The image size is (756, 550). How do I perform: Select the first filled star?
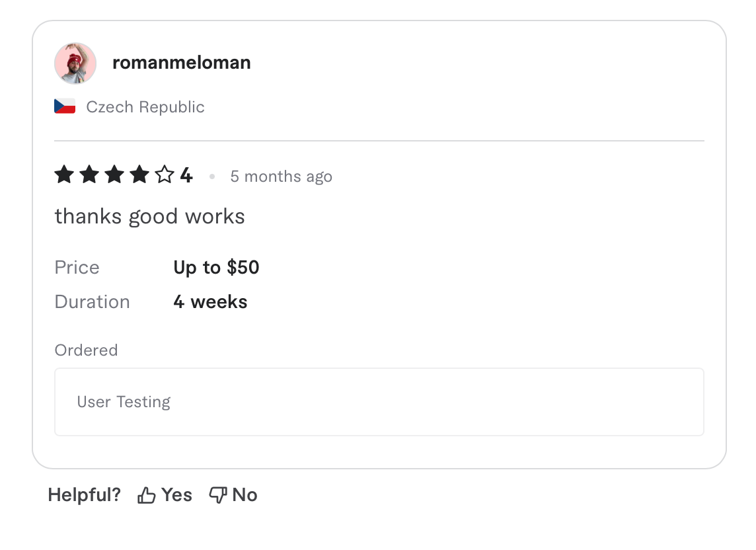click(x=63, y=175)
